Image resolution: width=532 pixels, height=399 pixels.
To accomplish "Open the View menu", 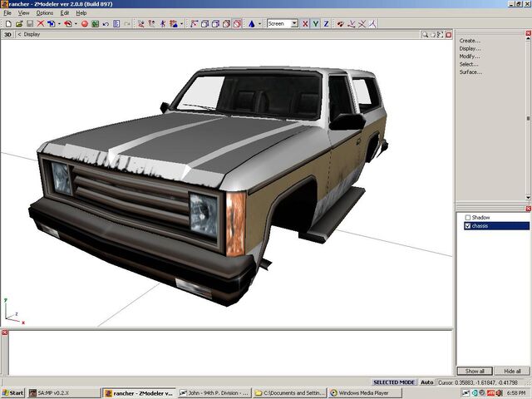I will (24, 13).
